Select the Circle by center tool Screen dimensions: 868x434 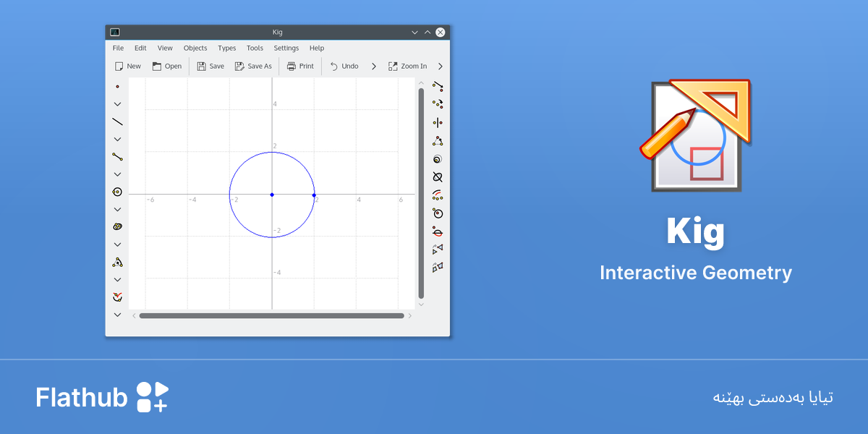pos(117,192)
